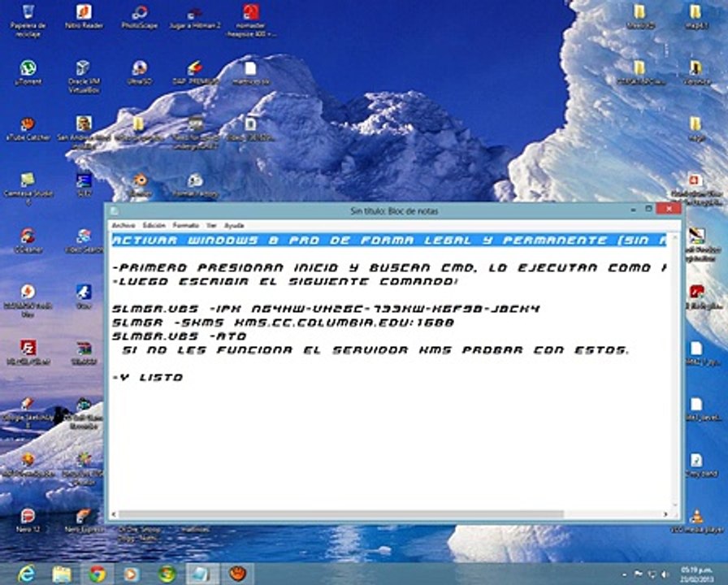The height and width of the screenshot is (585, 728).
Task: Open Action Center flag icon in tray
Action: (x=639, y=574)
